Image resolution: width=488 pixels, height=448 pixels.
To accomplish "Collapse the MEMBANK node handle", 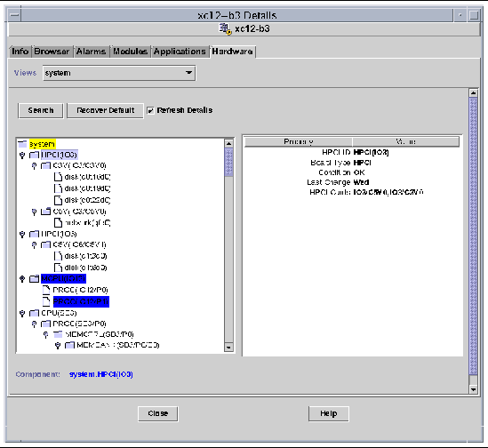I will [58, 345].
